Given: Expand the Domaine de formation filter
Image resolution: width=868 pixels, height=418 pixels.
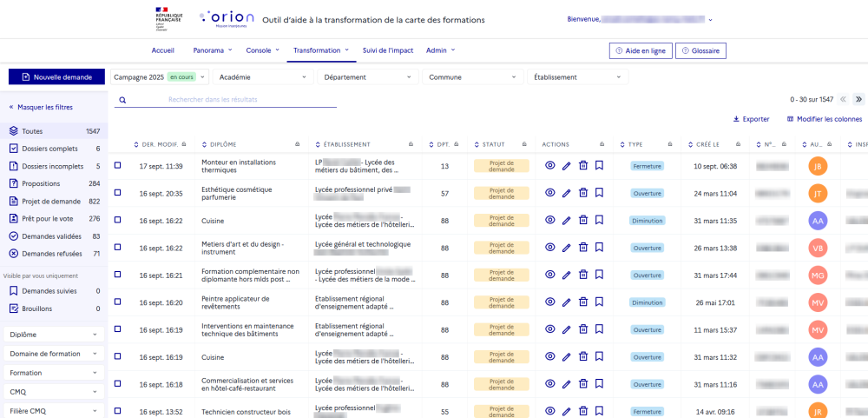Looking at the screenshot, I should (54, 354).
